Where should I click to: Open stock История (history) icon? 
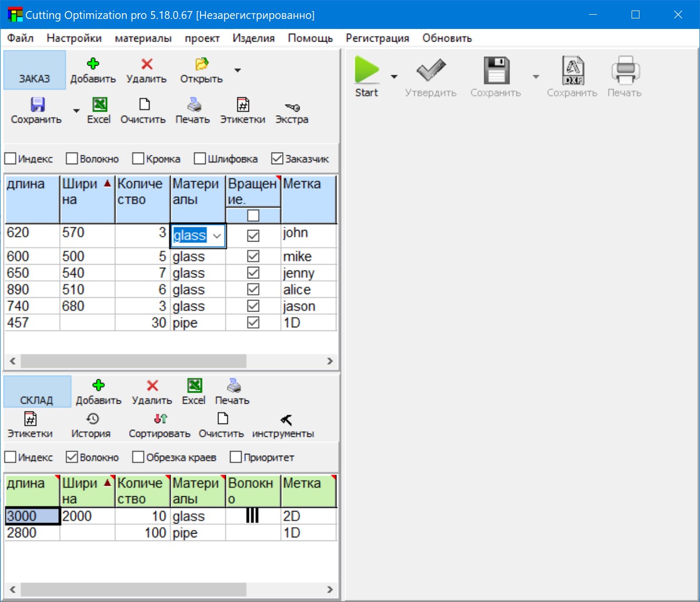(91, 424)
